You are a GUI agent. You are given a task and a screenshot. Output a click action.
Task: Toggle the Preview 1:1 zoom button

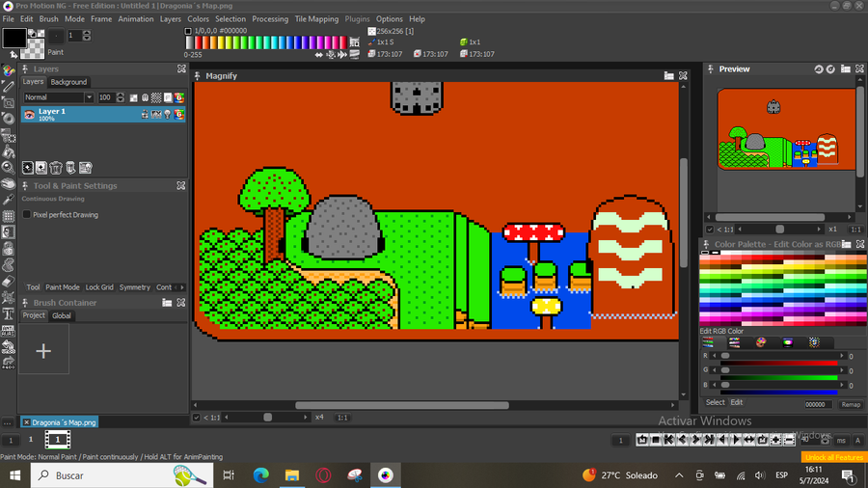(x=855, y=230)
